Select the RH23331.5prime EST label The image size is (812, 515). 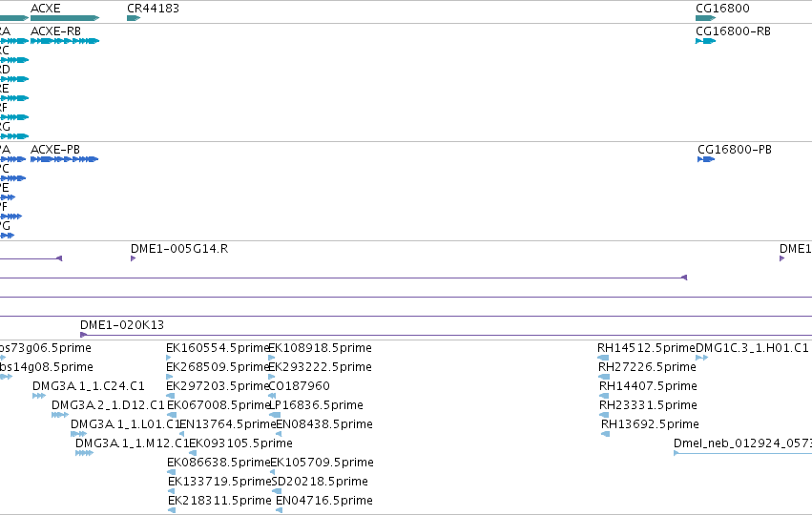(x=648, y=405)
